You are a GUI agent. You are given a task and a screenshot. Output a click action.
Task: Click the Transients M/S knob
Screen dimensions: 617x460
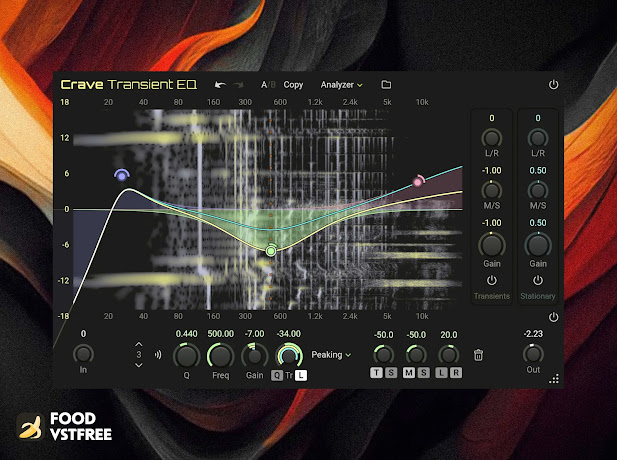point(491,191)
